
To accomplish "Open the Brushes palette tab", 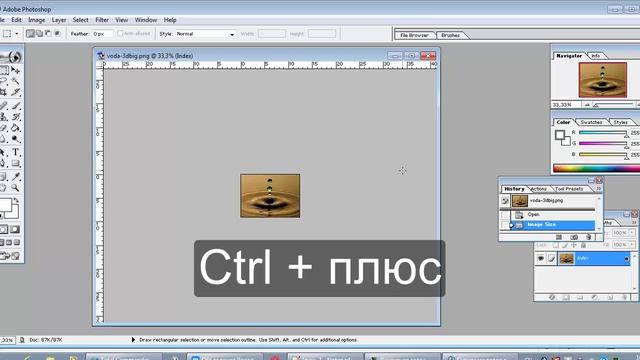I will click(x=451, y=35).
